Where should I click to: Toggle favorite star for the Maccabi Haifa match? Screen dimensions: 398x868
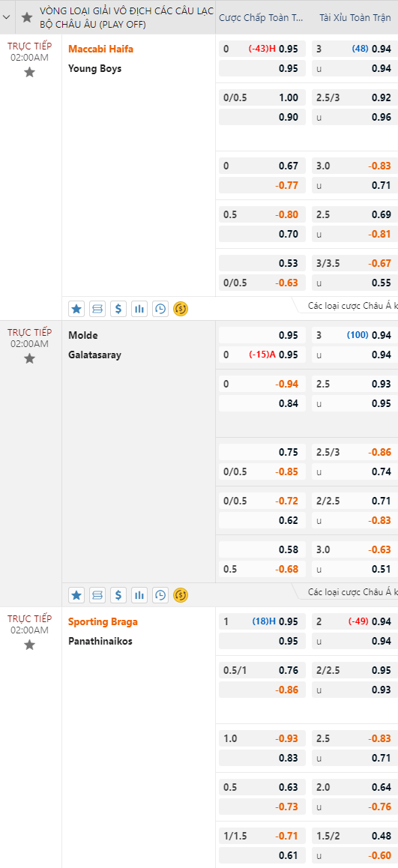tap(30, 73)
